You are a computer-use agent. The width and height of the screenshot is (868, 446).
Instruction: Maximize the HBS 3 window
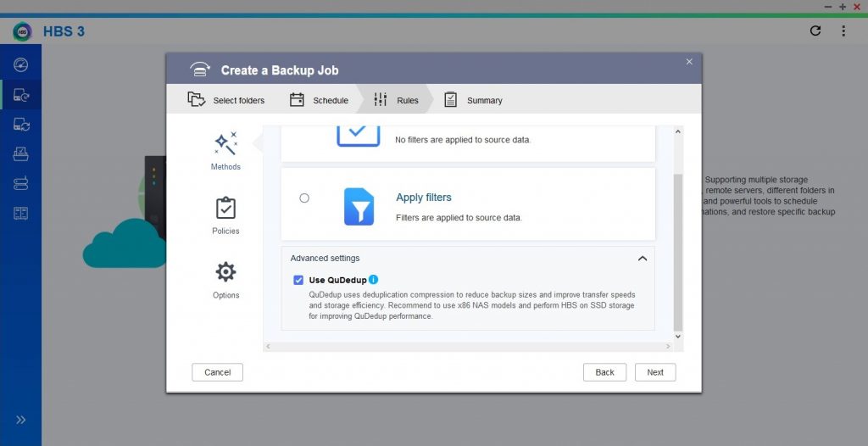[843, 7]
